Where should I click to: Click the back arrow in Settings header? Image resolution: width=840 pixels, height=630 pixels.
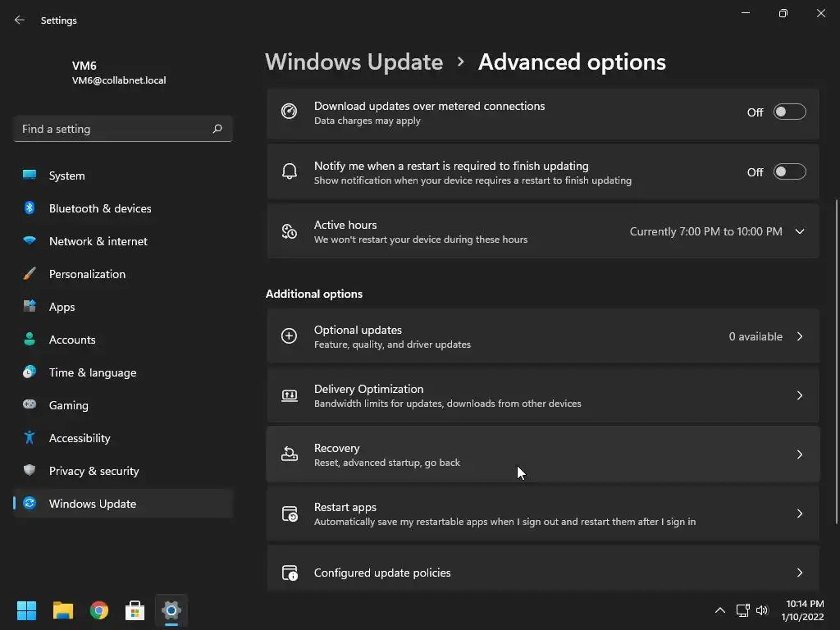pos(20,20)
